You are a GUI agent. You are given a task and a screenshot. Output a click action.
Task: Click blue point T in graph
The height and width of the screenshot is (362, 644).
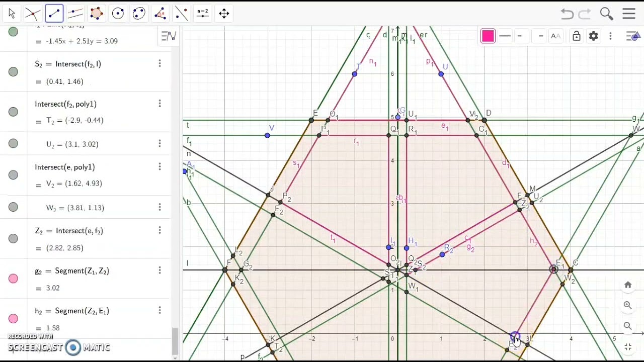[355, 74]
